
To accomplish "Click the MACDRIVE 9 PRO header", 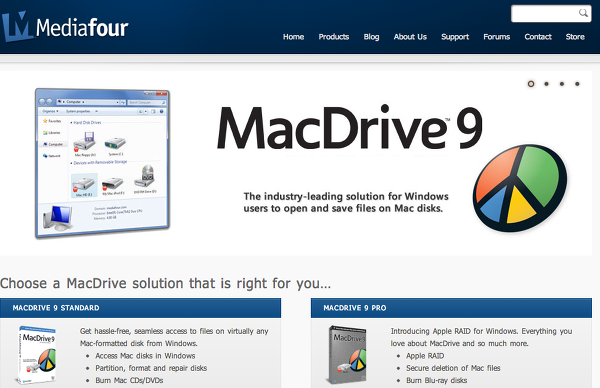I will tap(452, 308).
